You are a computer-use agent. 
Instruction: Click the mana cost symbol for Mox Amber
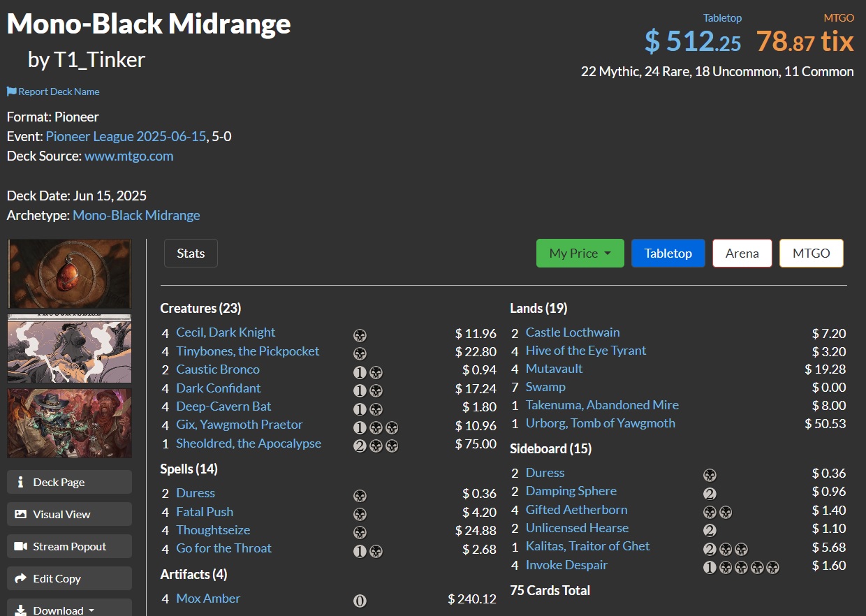(x=360, y=600)
